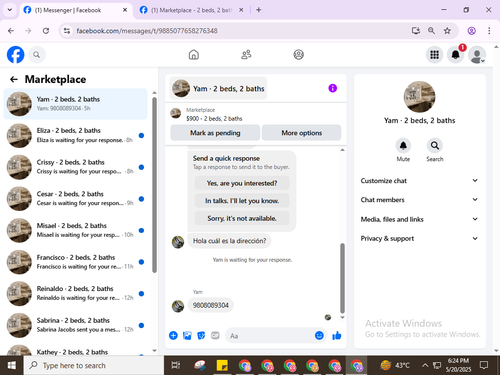The image size is (500, 375).
Task: Select the Yam conversation in the list
Action: click(x=76, y=104)
